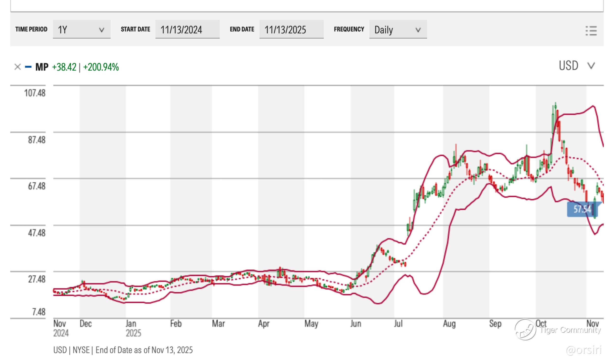The image size is (614, 364).
Task: Click the MP ticker symbol label
Action: click(42, 67)
